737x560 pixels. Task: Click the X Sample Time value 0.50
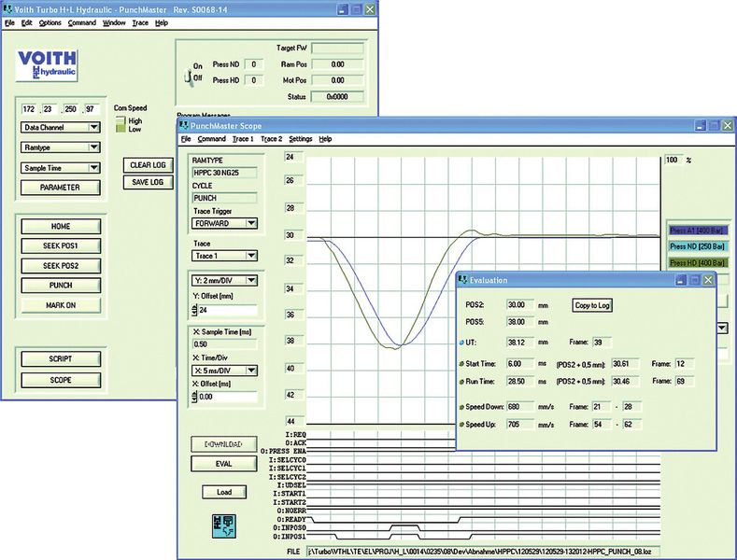click(224, 344)
